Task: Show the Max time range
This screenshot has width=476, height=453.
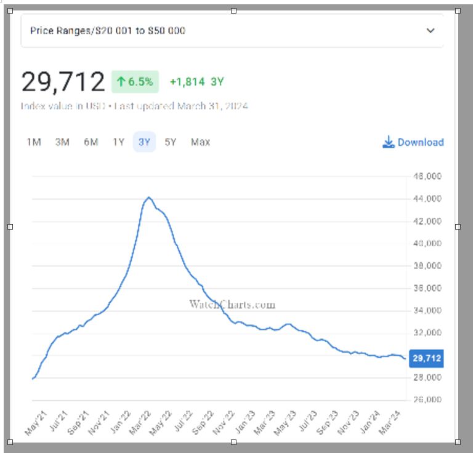Action: click(200, 142)
